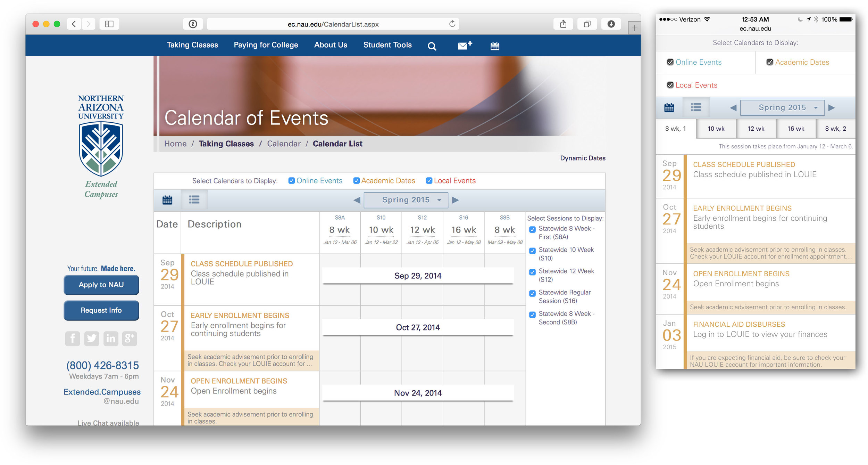Switch to list view in desktop window
This screenshot has height=465, width=868.
click(x=194, y=200)
